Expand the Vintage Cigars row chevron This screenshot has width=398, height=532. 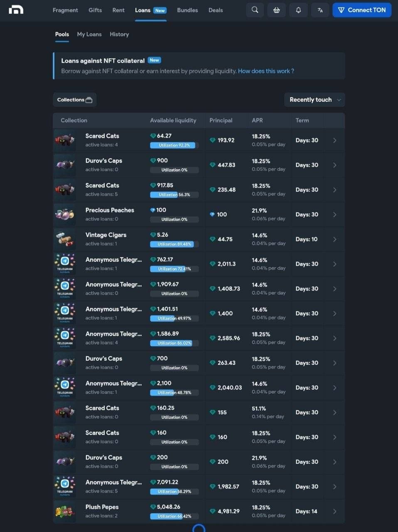click(x=334, y=239)
